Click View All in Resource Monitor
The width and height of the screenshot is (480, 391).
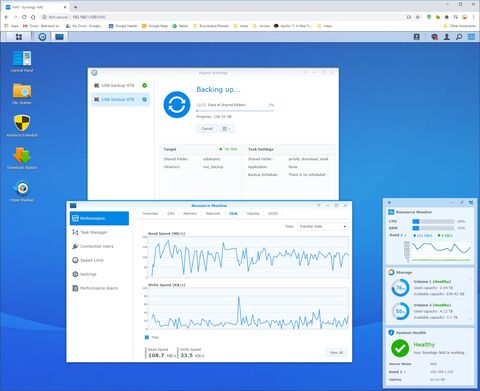click(x=336, y=353)
